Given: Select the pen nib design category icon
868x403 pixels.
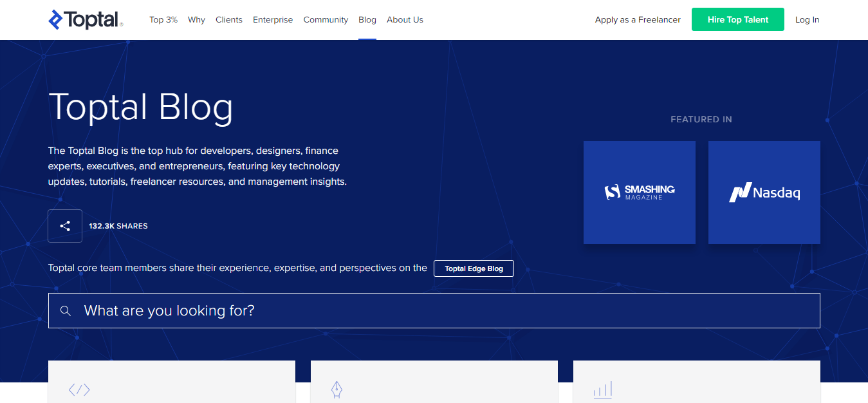Looking at the screenshot, I should pos(336,389).
